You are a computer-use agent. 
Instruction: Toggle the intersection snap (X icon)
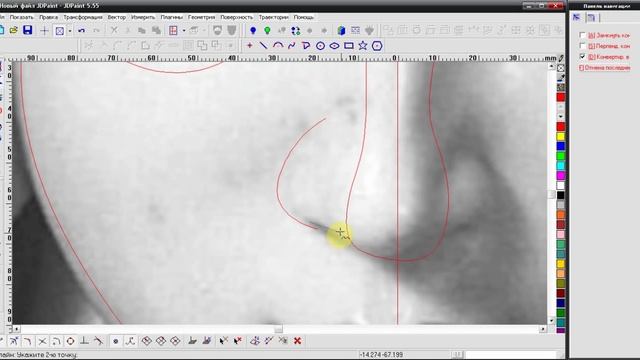tap(42, 341)
